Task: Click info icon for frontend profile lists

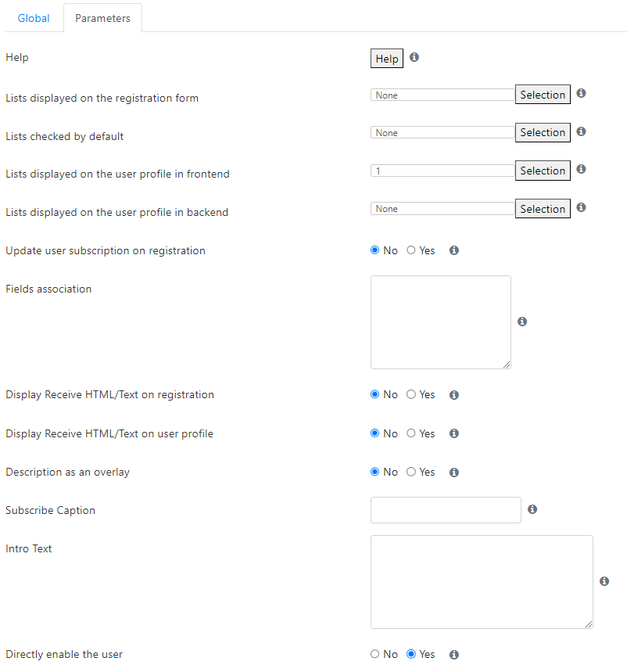Action: 581,169
